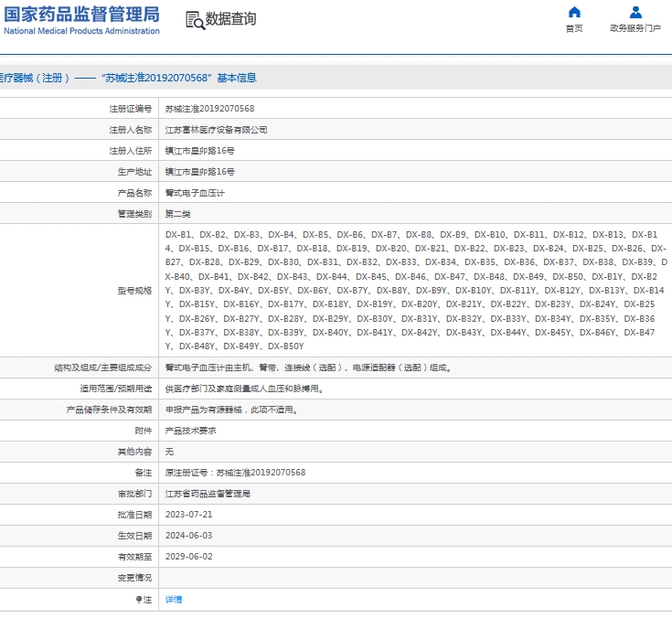Image resolution: width=672 pixels, height=618 pixels.
Task: Click the 型号规格 row label
Action: point(135,291)
